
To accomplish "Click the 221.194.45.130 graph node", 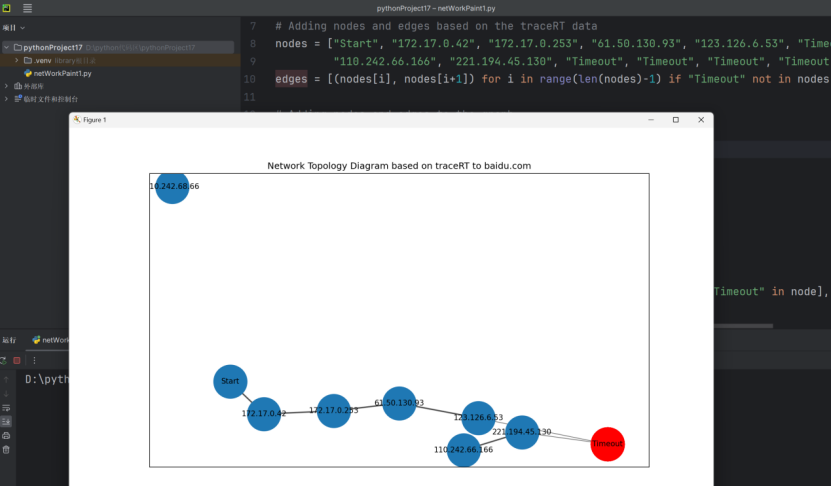I will click(522, 432).
